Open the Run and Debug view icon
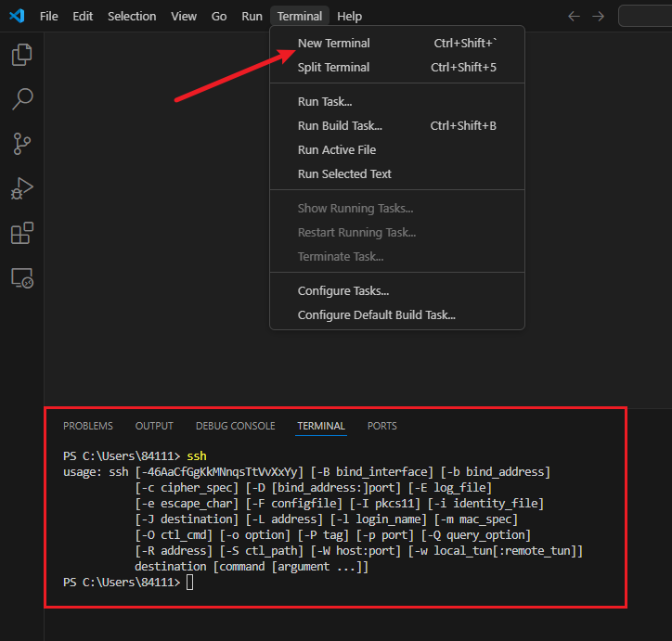Screen dimensions: 672x641 pyautogui.click(x=21, y=188)
